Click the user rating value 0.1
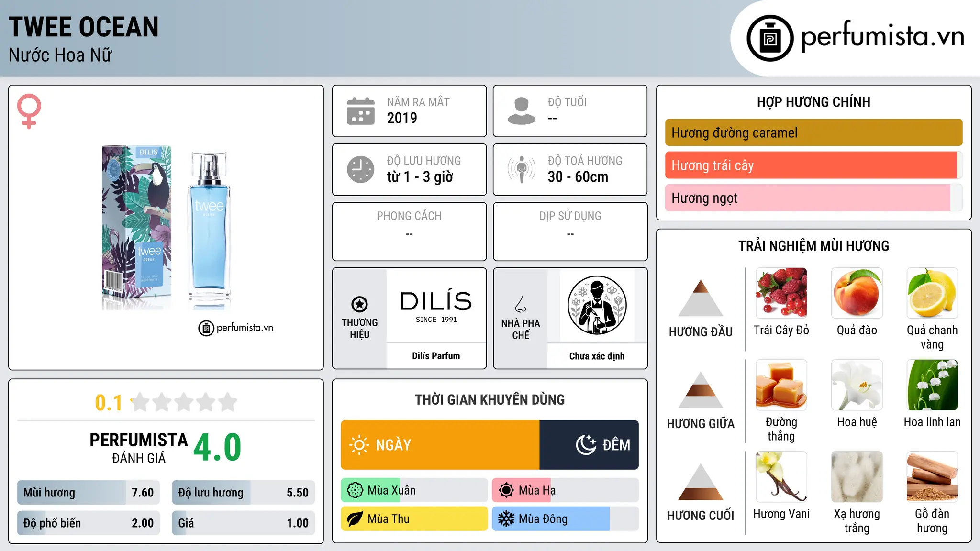The image size is (980, 551). coord(109,403)
